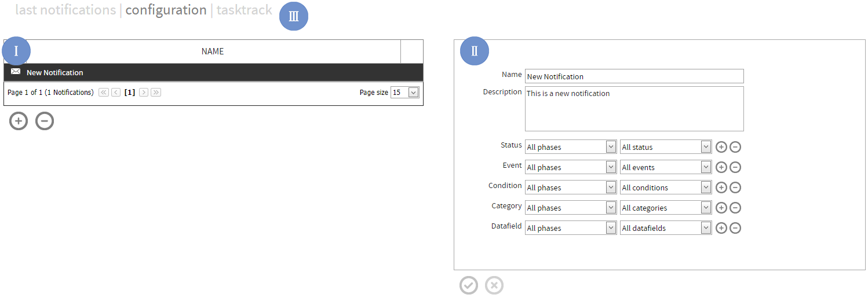
Task: Switch to configuration tab
Action: point(166,10)
